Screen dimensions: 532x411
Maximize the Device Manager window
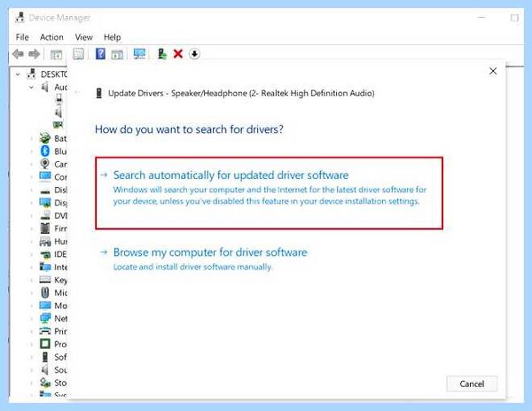click(514, 18)
